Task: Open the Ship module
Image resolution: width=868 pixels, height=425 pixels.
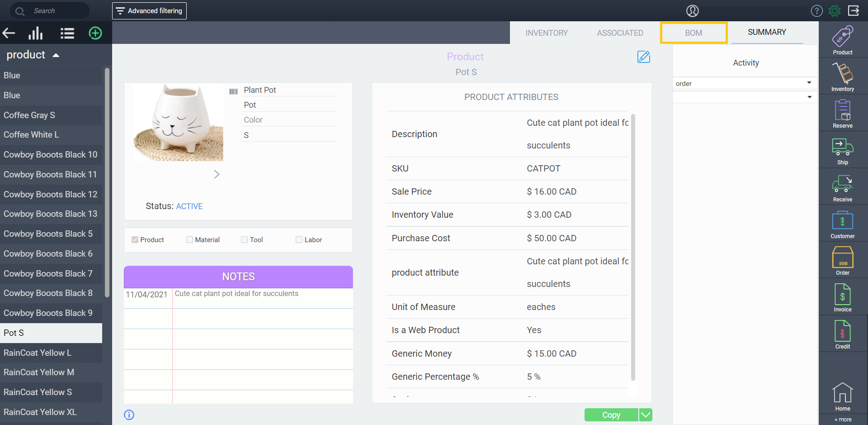Action: (843, 151)
